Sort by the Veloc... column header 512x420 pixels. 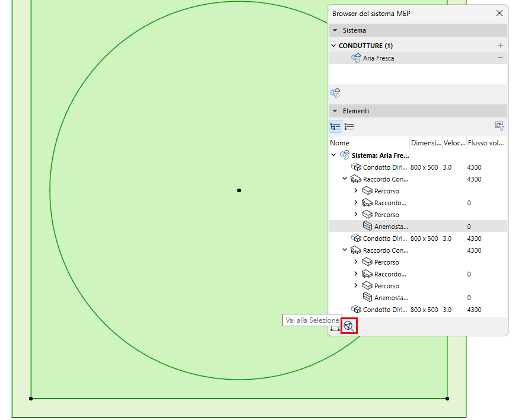(454, 143)
